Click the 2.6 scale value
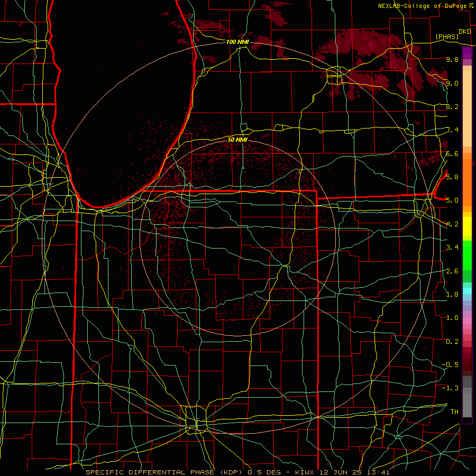Image resolution: width=476 pixels, height=476 pixels. [x=452, y=271]
